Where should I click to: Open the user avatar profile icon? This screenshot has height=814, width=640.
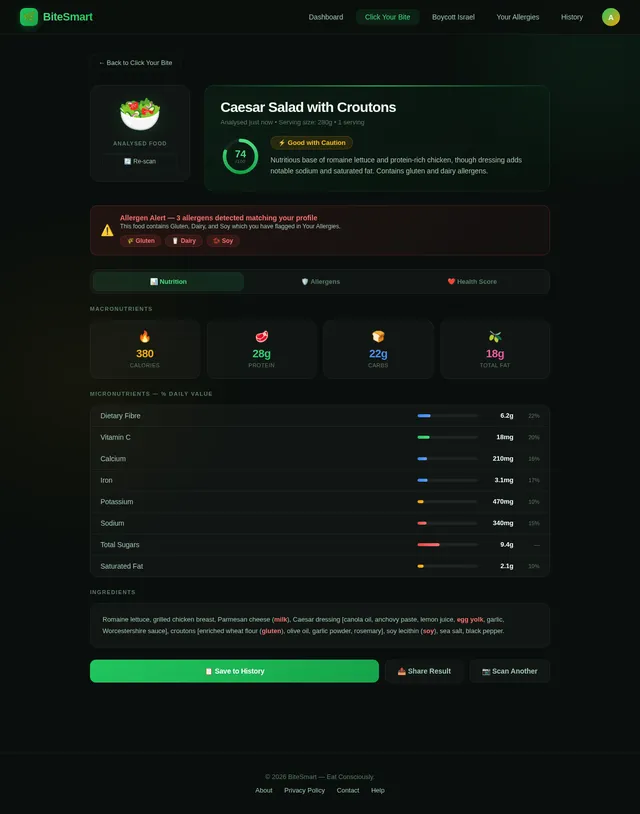pyautogui.click(x=610, y=17)
